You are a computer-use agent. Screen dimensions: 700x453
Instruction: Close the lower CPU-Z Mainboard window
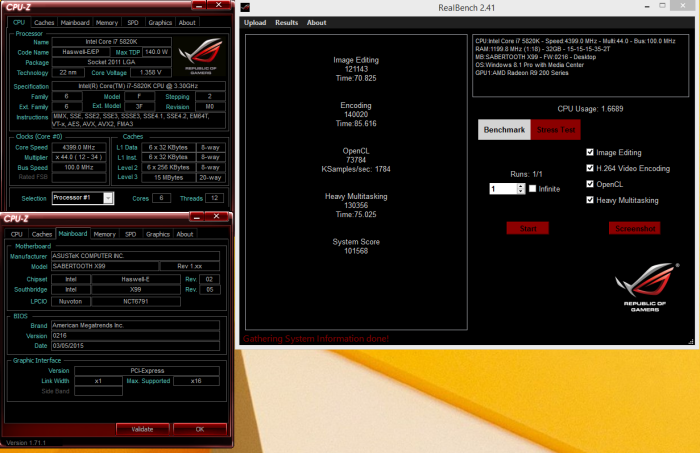click(x=217, y=216)
